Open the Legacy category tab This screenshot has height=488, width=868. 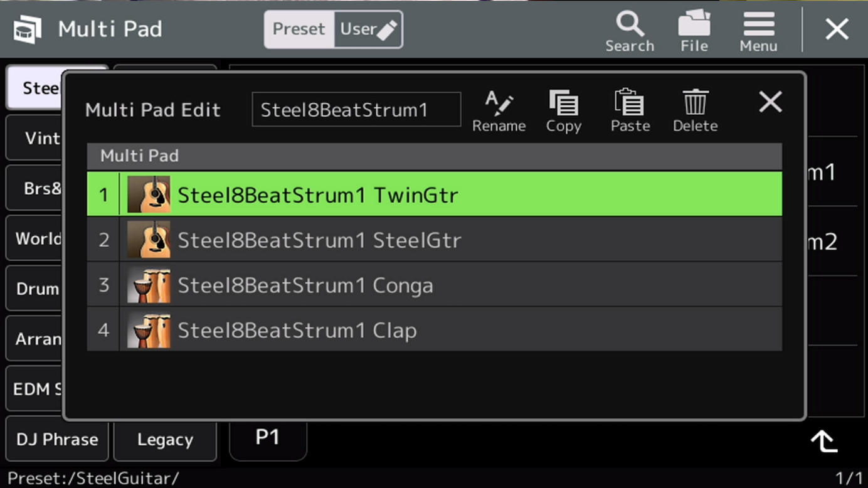click(165, 440)
